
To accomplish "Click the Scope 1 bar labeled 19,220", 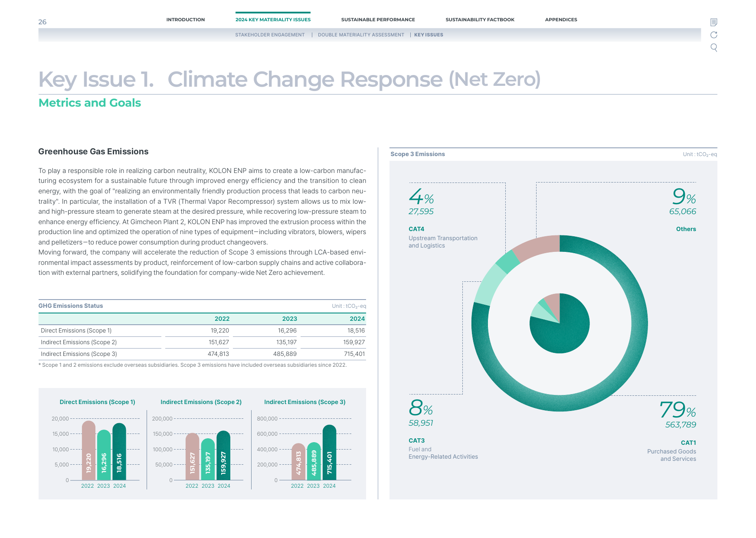I will 88,450.
